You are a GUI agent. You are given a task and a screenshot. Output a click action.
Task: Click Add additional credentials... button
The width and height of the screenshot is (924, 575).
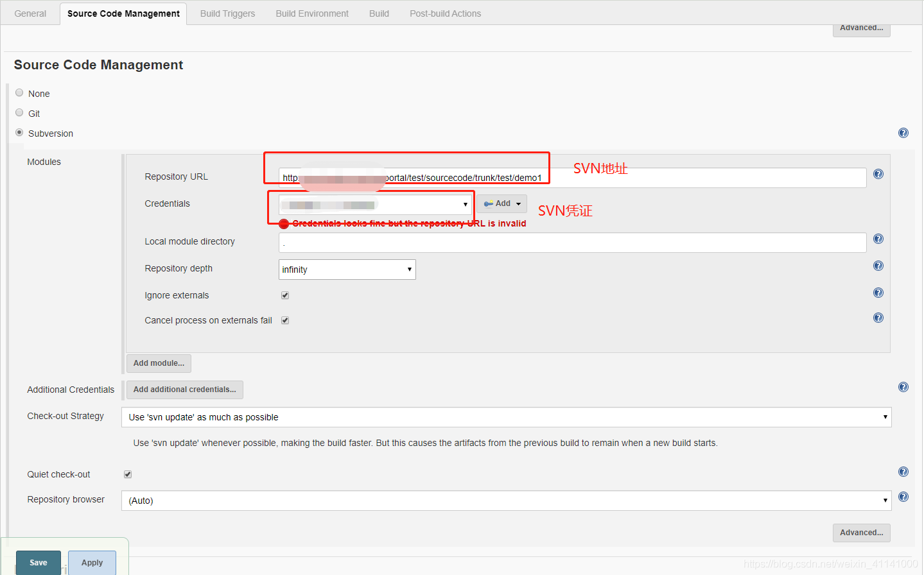tap(185, 390)
